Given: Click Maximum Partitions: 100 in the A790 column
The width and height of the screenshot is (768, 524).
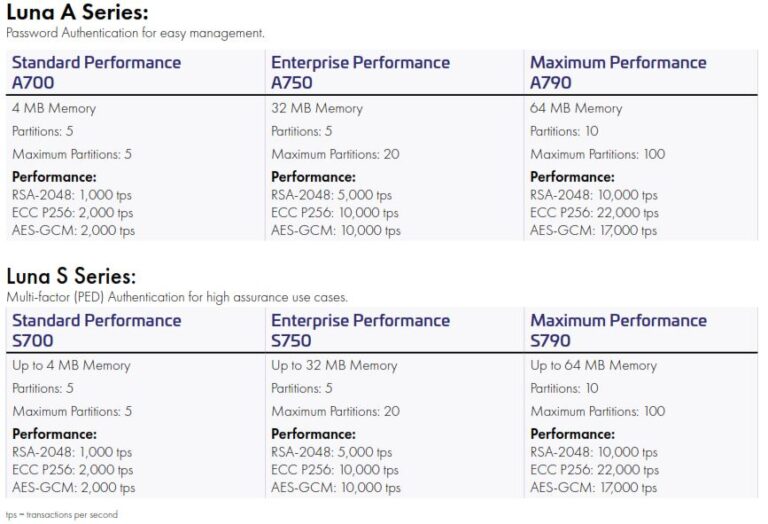Looking at the screenshot, I should point(597,154).
